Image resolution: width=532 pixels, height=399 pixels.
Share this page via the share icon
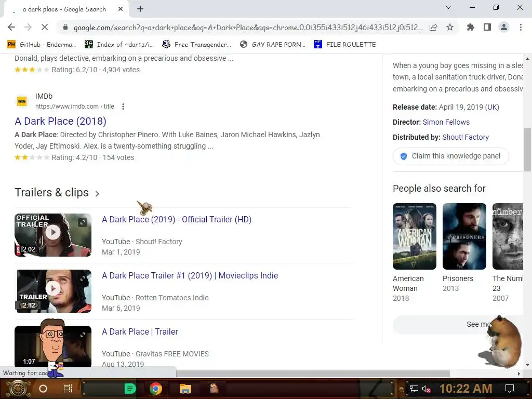(433, 28)
